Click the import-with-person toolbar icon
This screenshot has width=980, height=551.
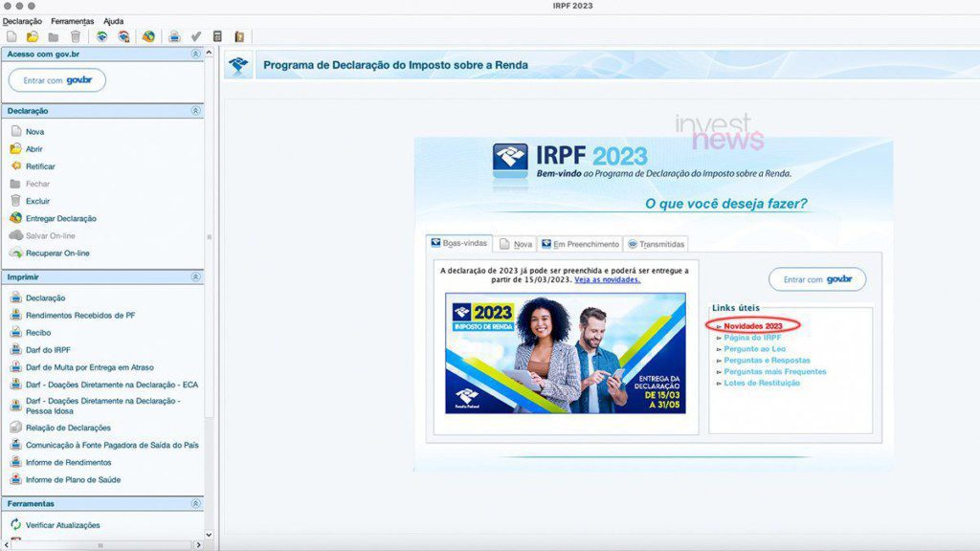(123, 37)
